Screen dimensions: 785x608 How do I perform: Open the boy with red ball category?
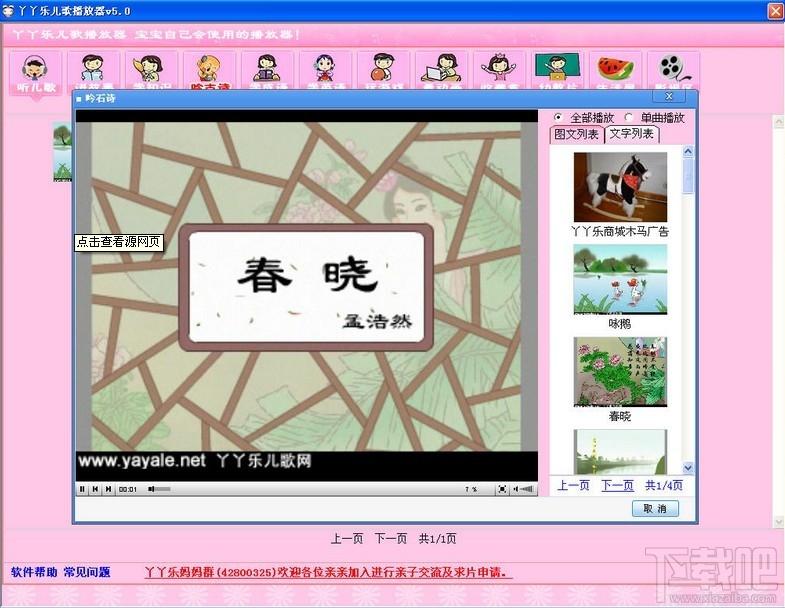tap(384, 71)
